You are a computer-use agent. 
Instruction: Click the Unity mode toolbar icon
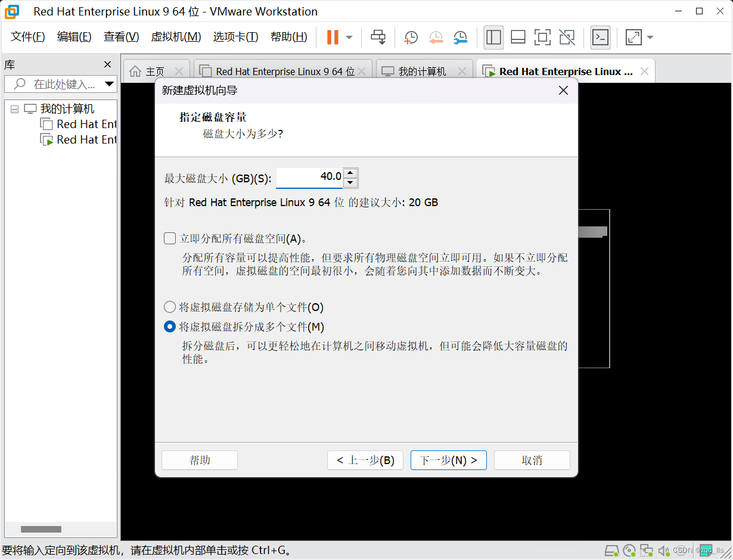tap(567, 38)
